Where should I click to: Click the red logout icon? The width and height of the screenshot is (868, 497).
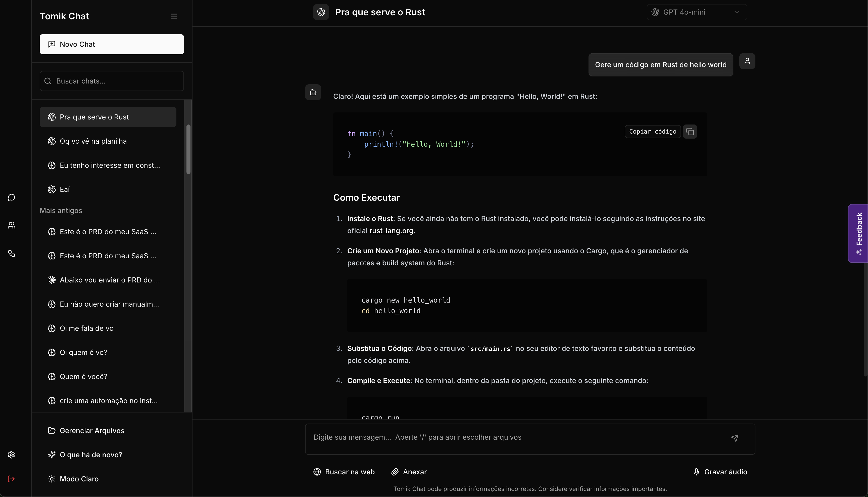11,479
